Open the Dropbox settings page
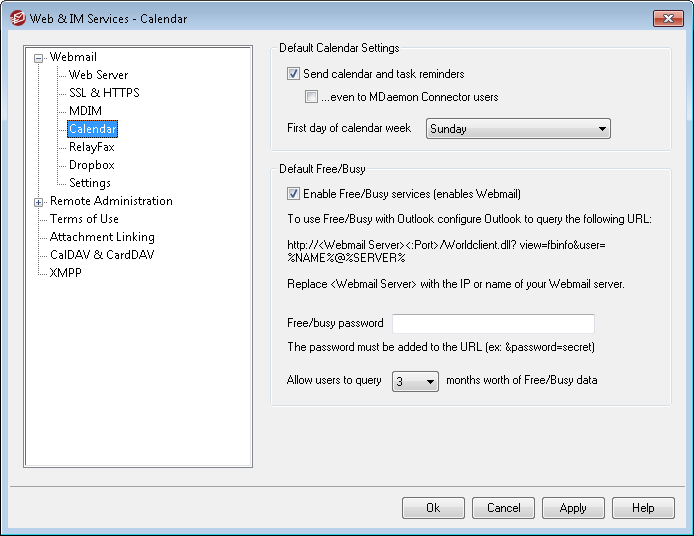694x536 pixels. (x=91, y=165)
